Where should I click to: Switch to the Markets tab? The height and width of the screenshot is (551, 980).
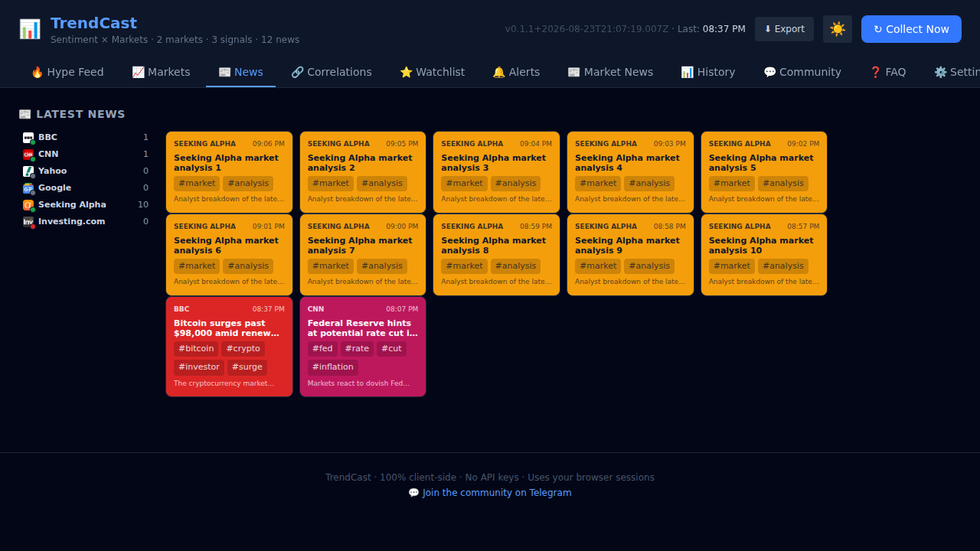point(161,72)
